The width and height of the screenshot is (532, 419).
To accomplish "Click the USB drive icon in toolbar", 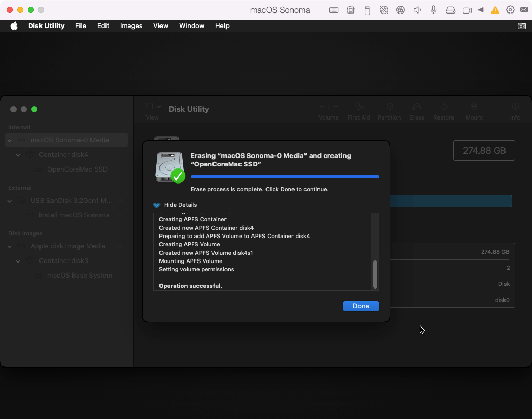I will click(x=367, y=10).
